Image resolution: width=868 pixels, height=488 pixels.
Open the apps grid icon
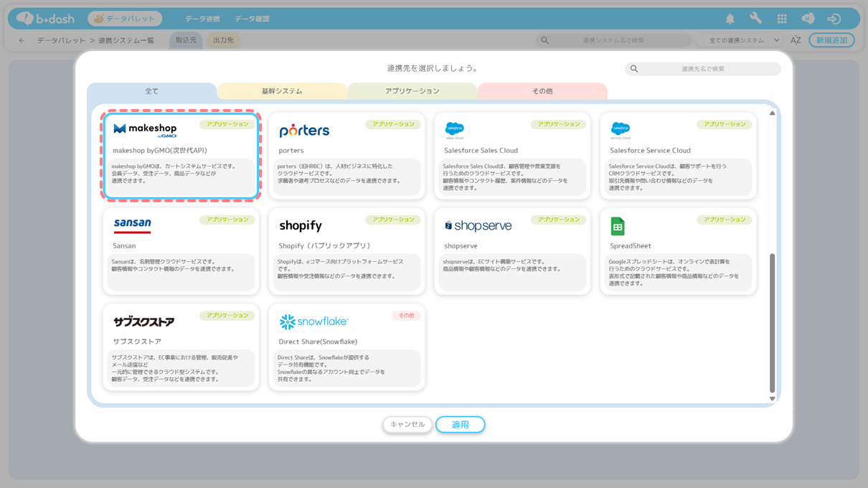(x=782, y=19)
